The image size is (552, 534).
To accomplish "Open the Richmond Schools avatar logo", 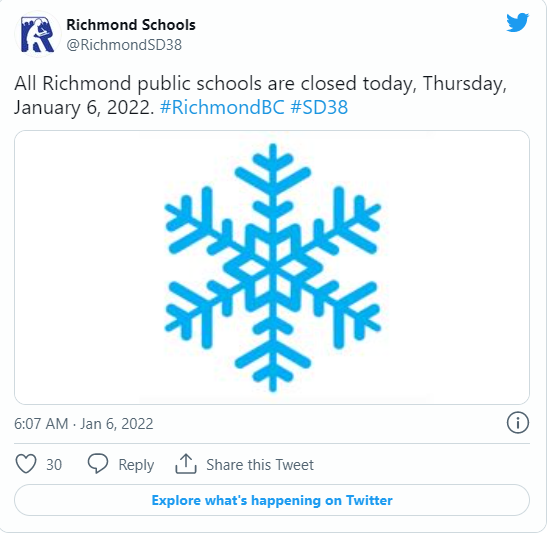I will click(38, 34).
